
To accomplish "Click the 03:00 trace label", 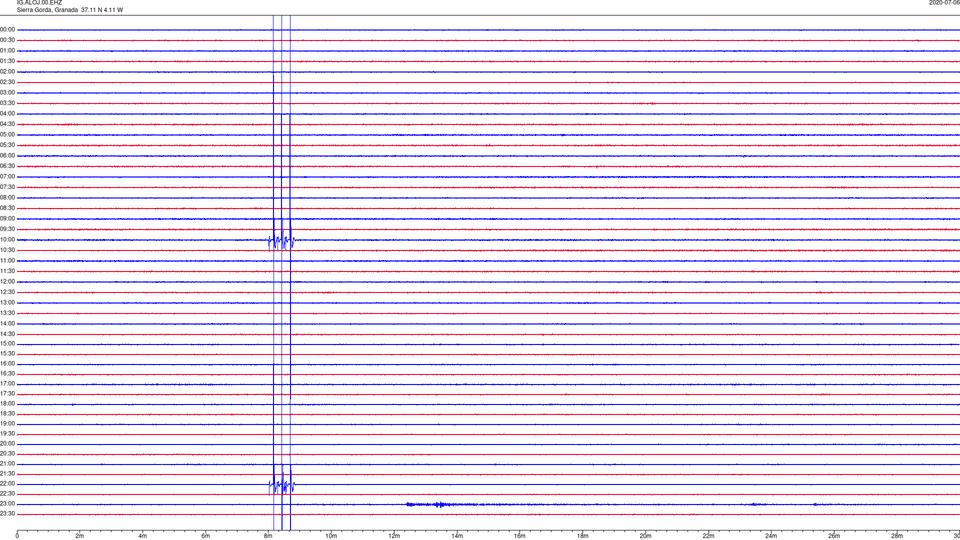I will tap(7, 92).
